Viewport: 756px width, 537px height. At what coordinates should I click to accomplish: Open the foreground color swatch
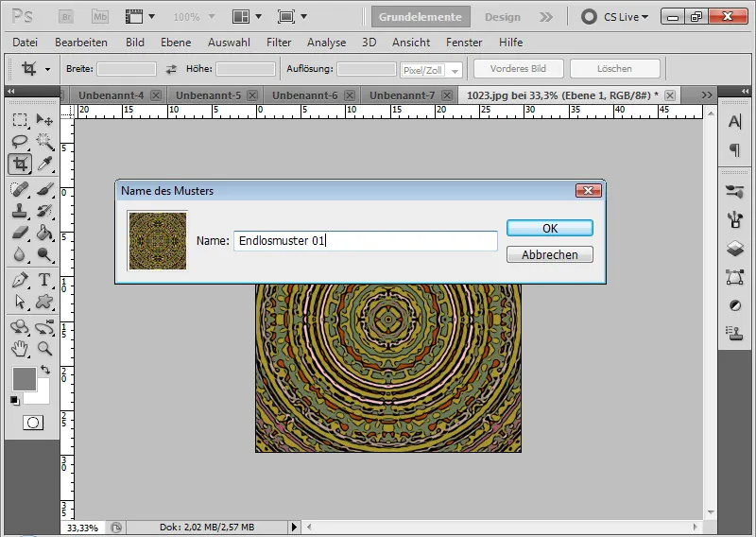[x=25, y=379]
